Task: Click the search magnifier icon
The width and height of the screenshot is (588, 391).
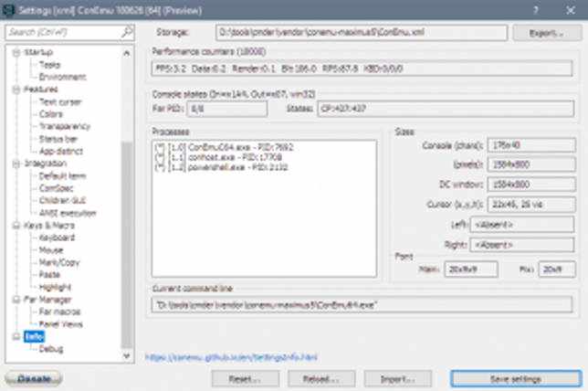Action: tap(127, 32)
